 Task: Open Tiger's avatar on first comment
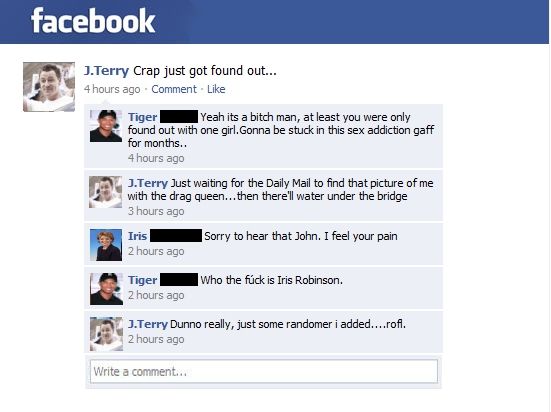(106, 126)
